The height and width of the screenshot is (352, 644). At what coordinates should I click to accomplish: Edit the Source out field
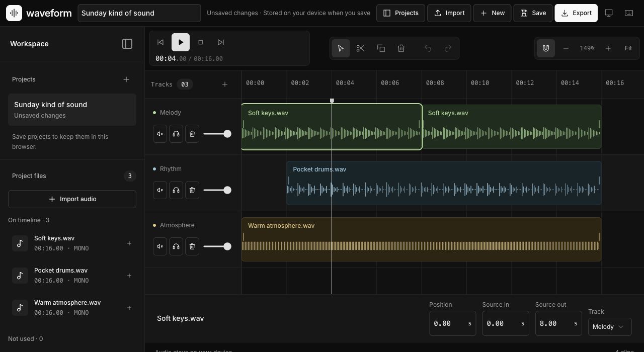pyautogui.click(x=558, y=323)
